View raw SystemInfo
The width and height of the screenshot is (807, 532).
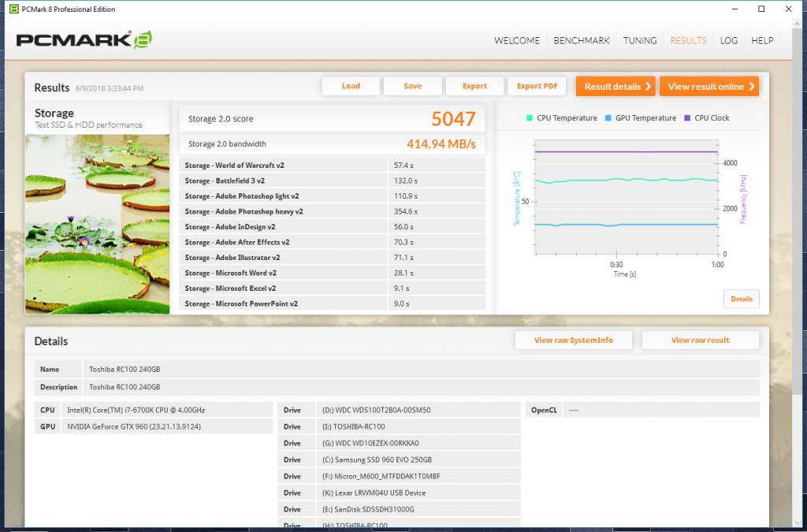pos(573,340)
